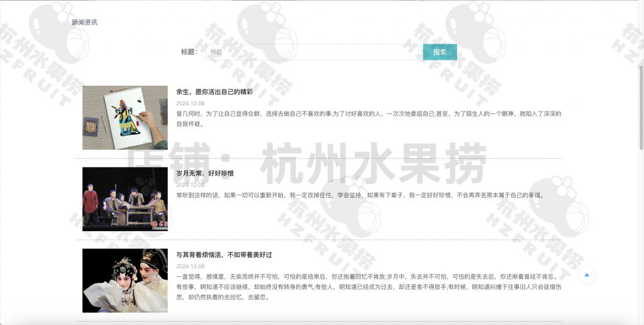Click summary text starting 一直觉得，感情里
The height and width of the screenshot is (325, 644).
369,287
